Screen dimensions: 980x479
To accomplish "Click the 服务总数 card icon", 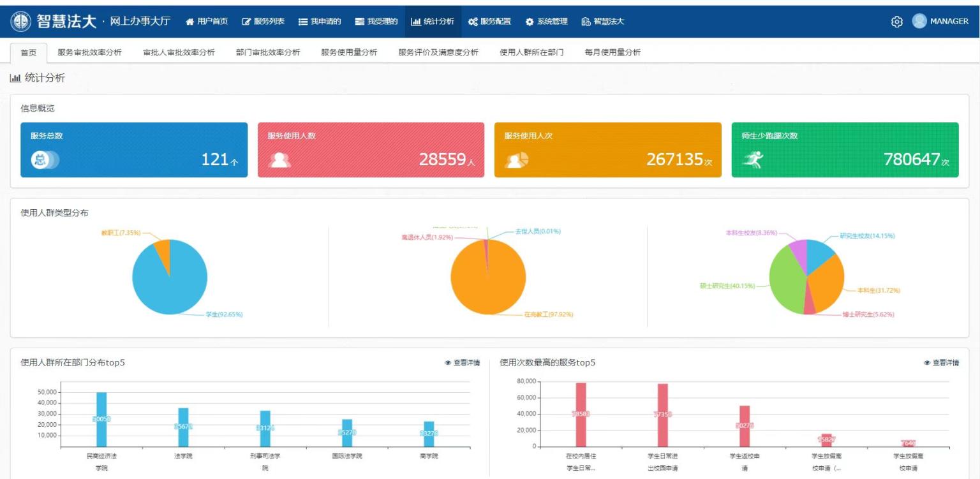I will click(x=43, y=160).
